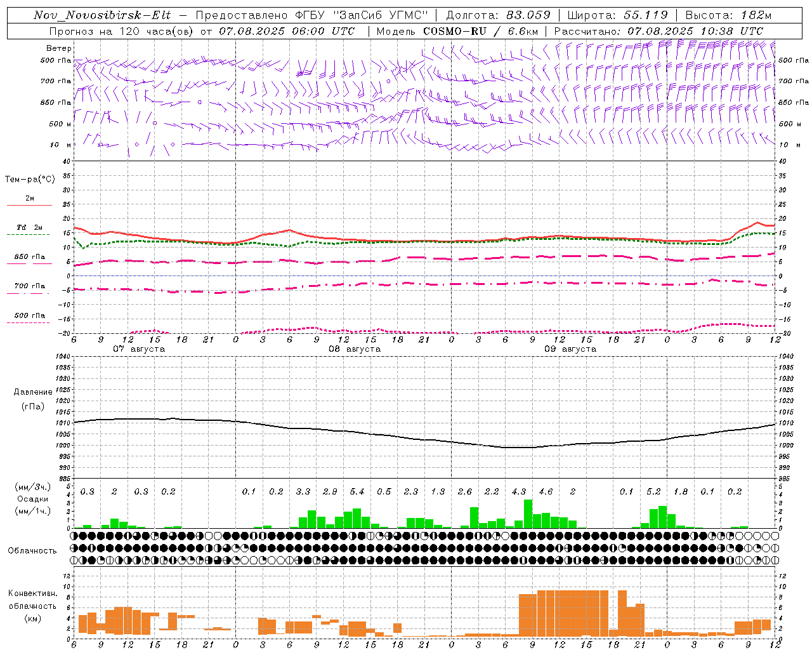Click the precipitation value "3.3"
The height and width of the screenshot is (650, 812).
coord(303,491)
